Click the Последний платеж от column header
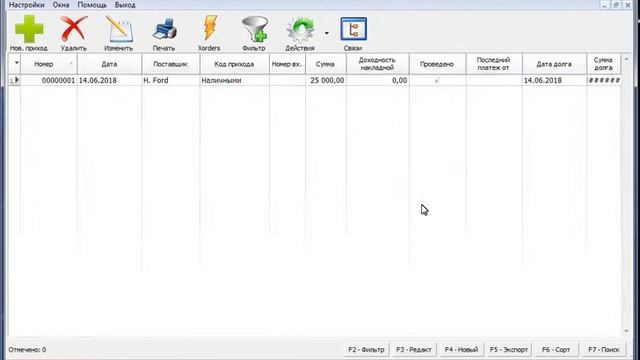Screen dimensions: 640x360 tap(494, 64)
